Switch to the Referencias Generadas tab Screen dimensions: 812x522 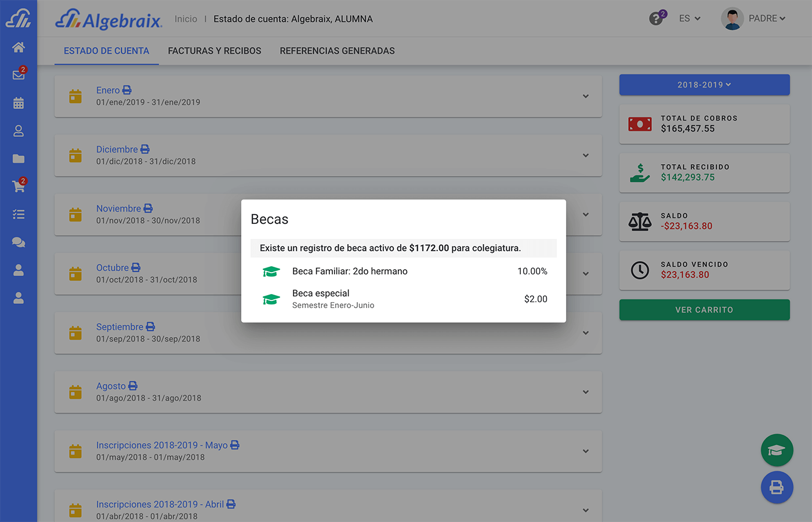(337, 51)
